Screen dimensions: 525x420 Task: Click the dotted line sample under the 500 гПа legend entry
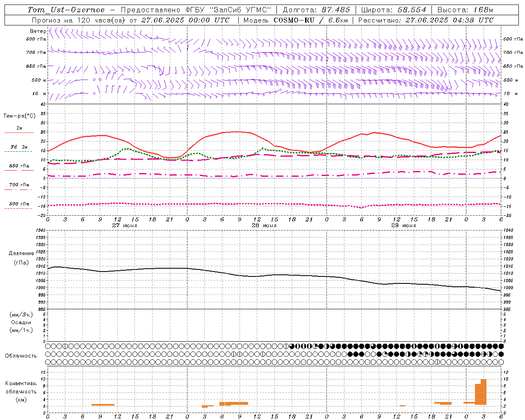pyautogui.click(x=18, y=208)
